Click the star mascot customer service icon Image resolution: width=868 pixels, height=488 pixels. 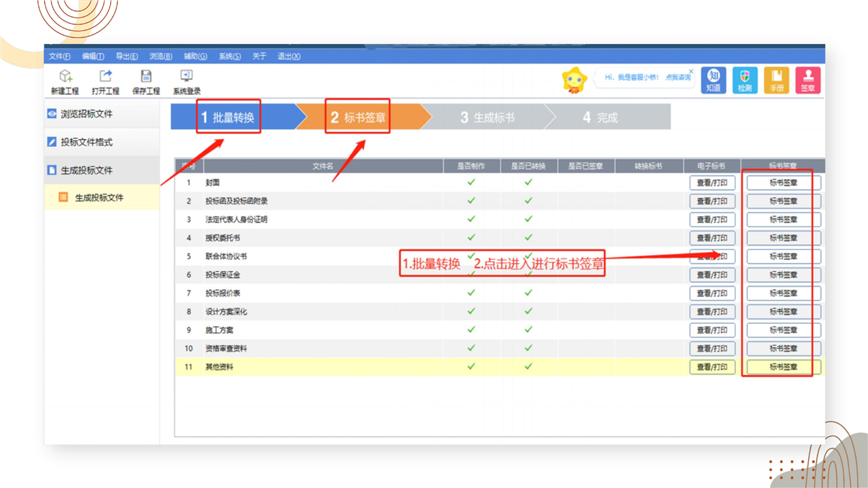coord(574,80)
